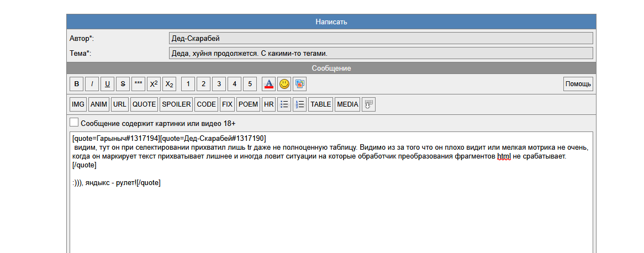Insert a numbered list
The image size is (644, 253).
point(300,104)
